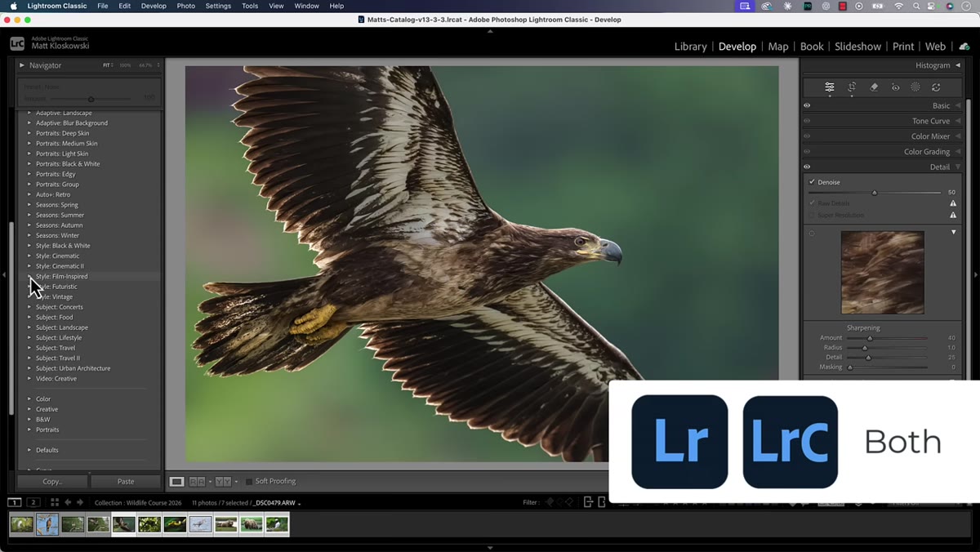
Task: Click the Copy... button
Action: point(52,482)
